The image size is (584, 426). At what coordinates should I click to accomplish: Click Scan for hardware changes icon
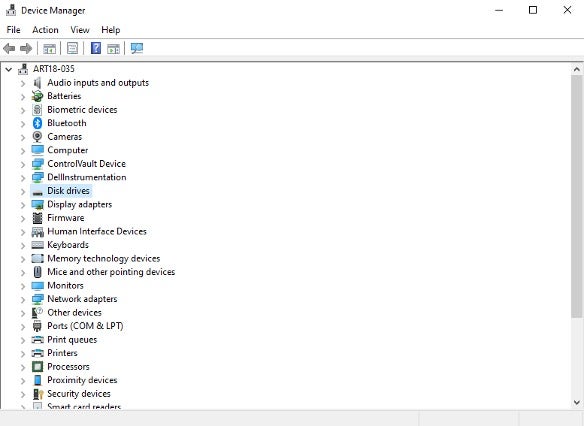[137, 48]
